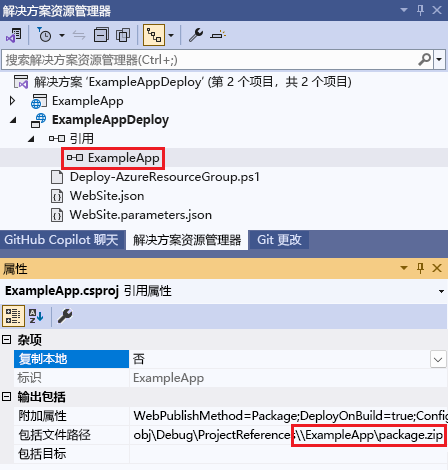Collapse the 引用 references node
The width and height of the screenshot is (448, 470).
pos(31,139)
